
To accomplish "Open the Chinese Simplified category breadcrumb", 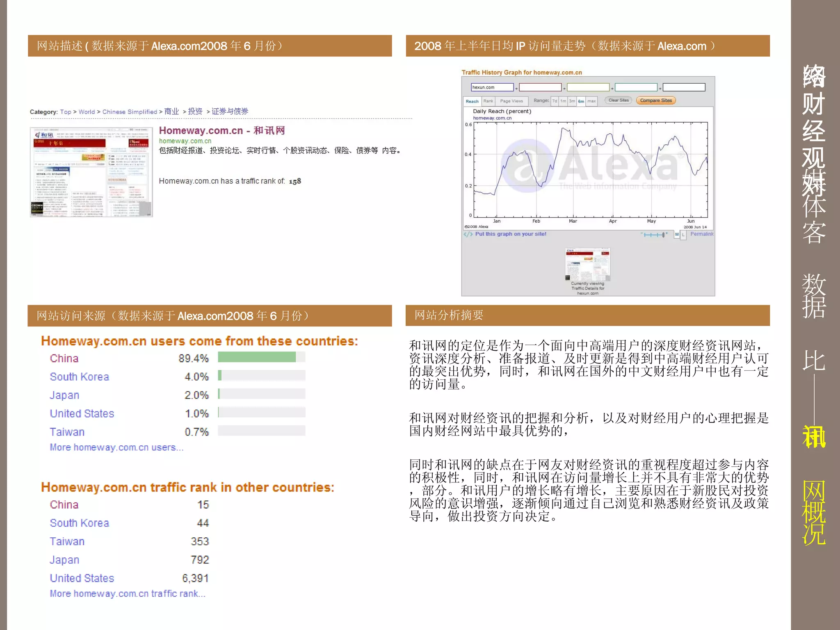I will click(x=130, y=112).
